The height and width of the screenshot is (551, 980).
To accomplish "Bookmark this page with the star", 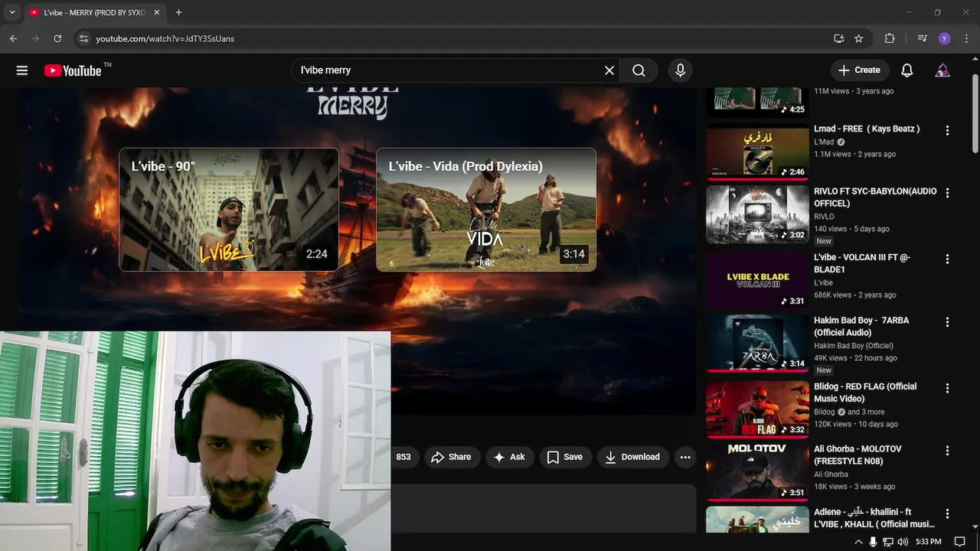I will (859, 38).
